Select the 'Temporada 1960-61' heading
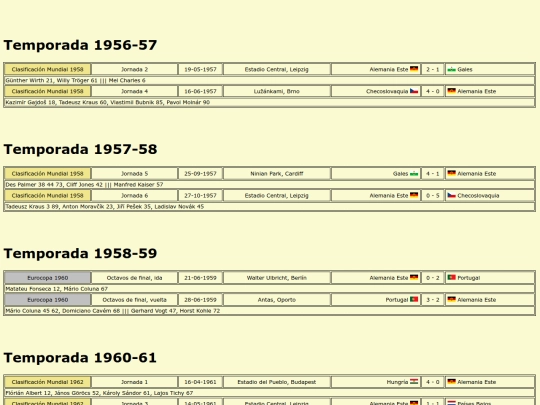 click(80, 357)
